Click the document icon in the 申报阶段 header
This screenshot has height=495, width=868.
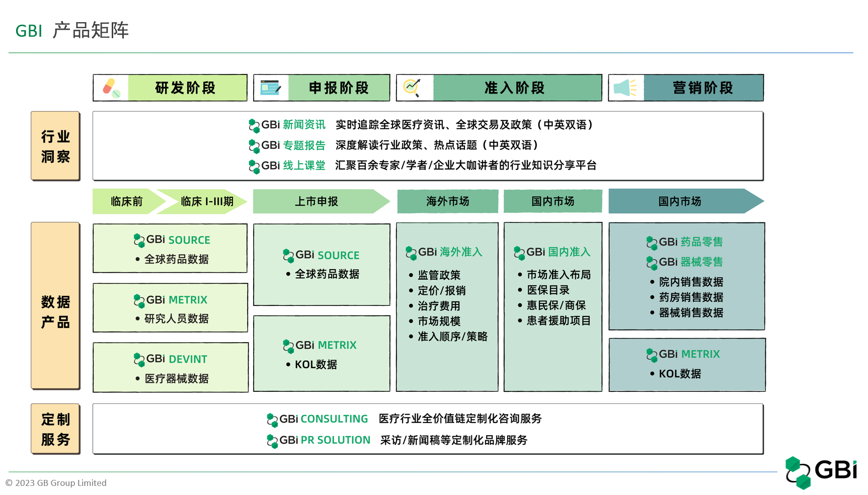270,87
